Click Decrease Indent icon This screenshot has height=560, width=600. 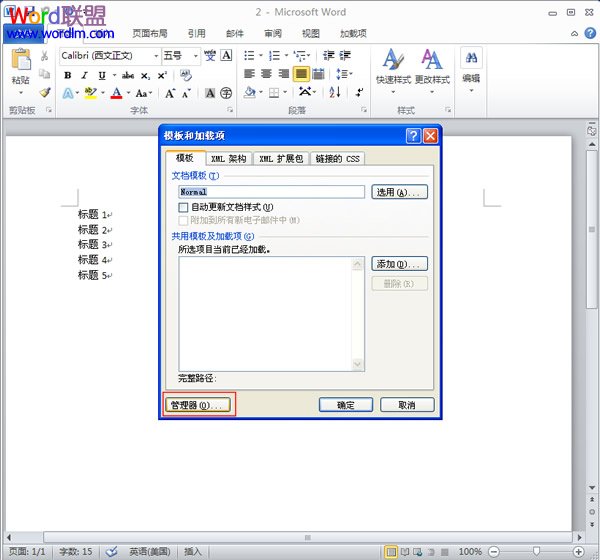328,56
